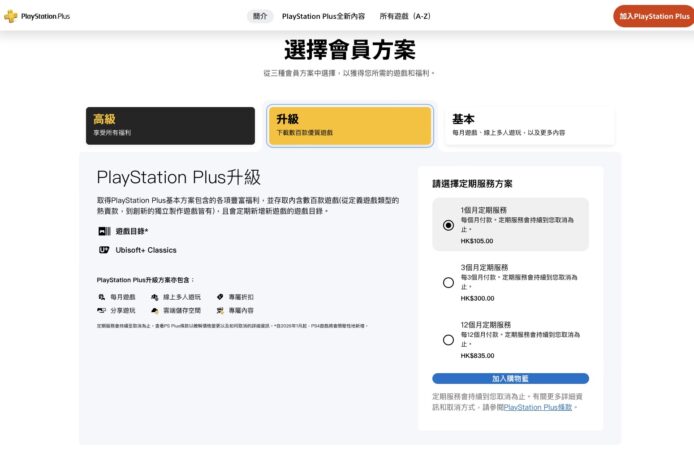The width and height of the screenshot is (694, 456).
Task: Click the exclusive discounts (專屬折扣) tag icon
Action: 220,297
